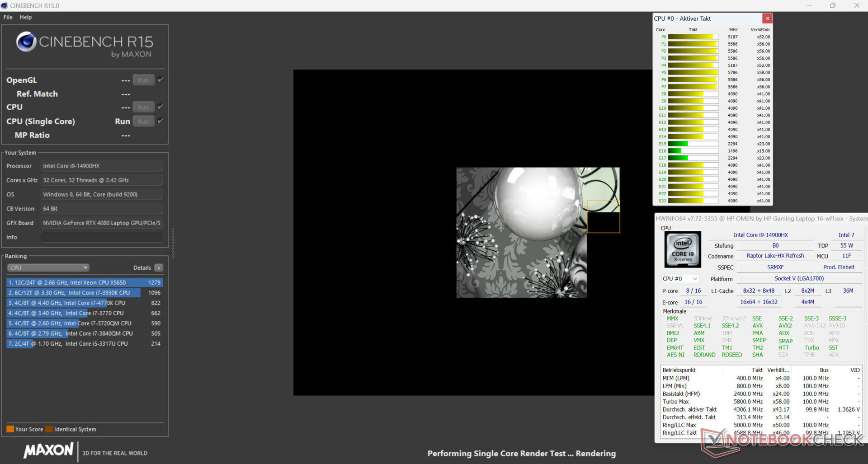Screen dimensions: 868x464
Task: Click the Socket V (LGA1700) platform value
Action: click(x=799, y=278)
